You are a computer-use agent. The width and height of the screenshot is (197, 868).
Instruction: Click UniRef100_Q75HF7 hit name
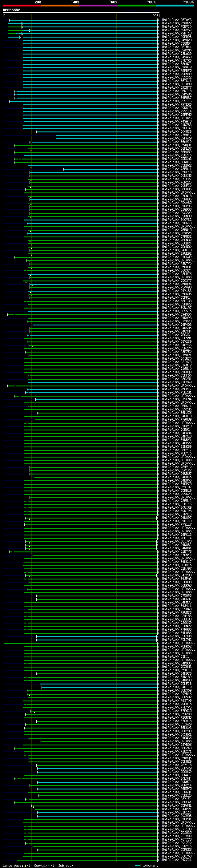177,135
